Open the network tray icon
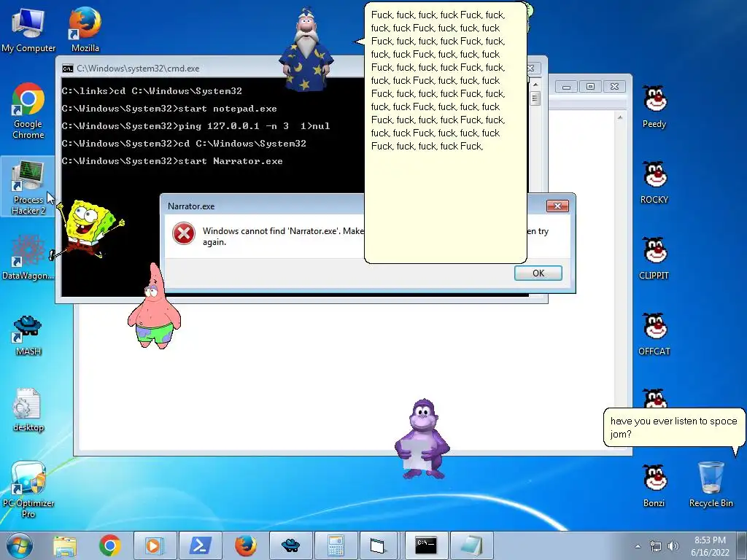747x560 pixels. coord(656,546)
